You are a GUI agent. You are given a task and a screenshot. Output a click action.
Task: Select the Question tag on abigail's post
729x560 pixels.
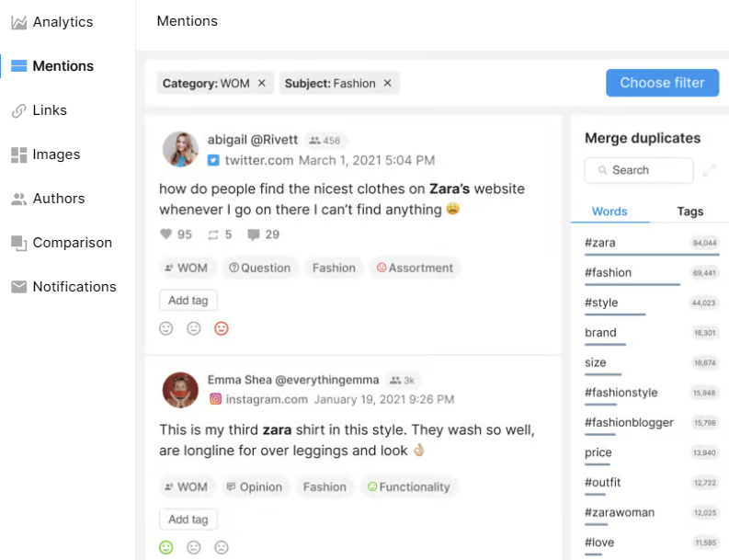259,268
